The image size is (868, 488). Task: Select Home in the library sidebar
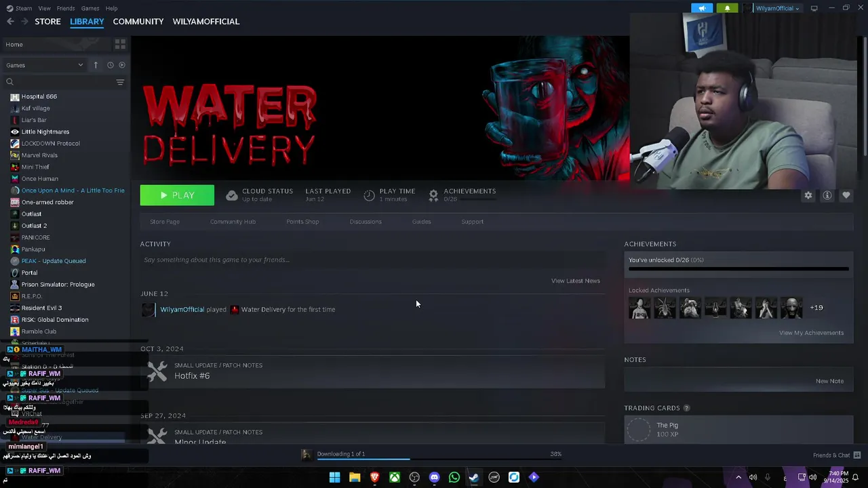coord(56,45)
